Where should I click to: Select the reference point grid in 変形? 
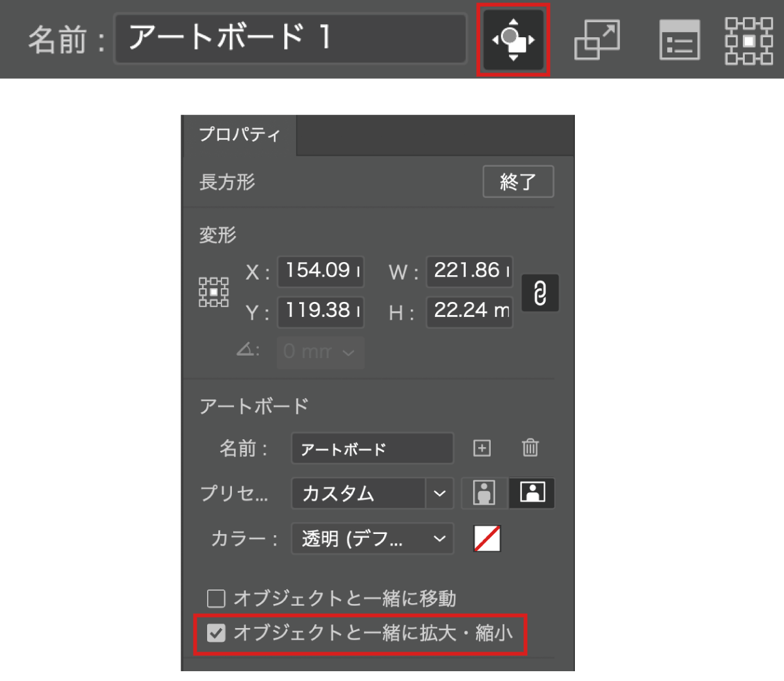point(214,292)
